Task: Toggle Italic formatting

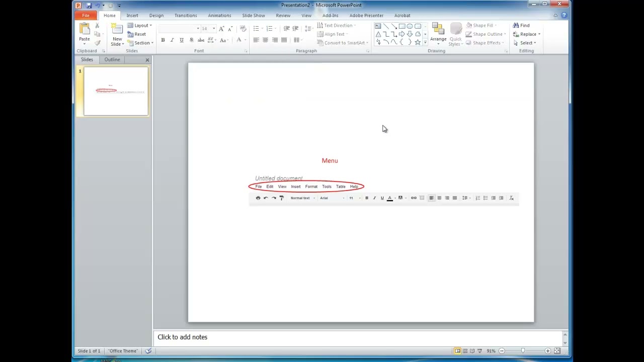Action: point(172,40)
